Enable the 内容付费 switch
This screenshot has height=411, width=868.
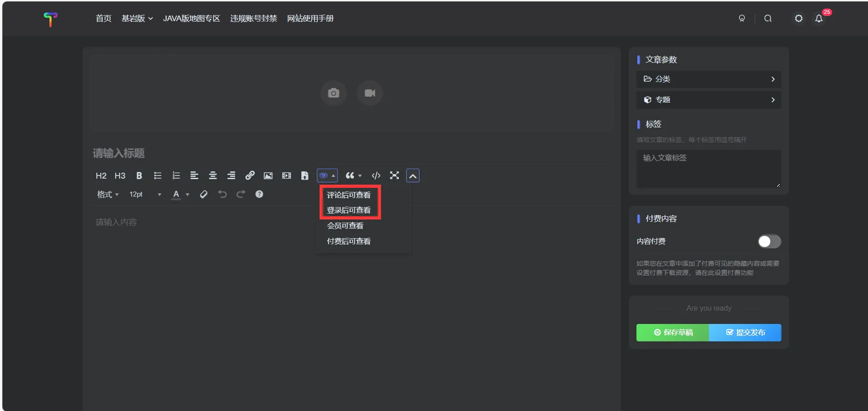tap(769, 241)
